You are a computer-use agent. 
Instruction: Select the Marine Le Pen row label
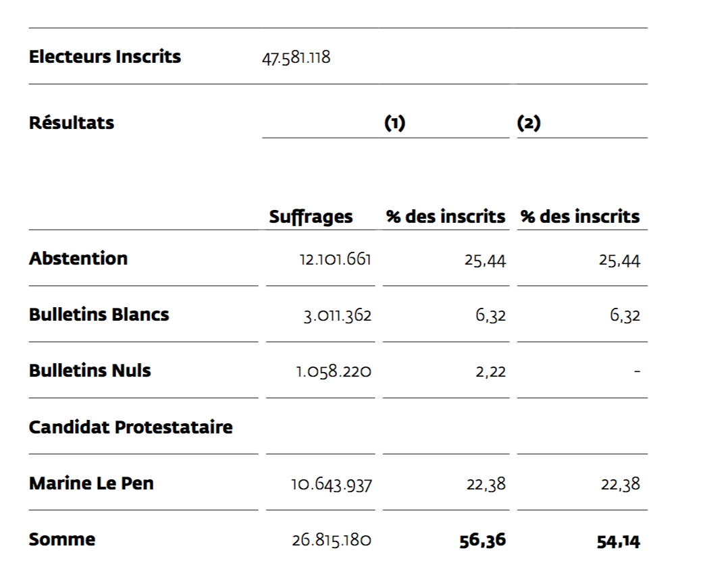coord(91,483)
